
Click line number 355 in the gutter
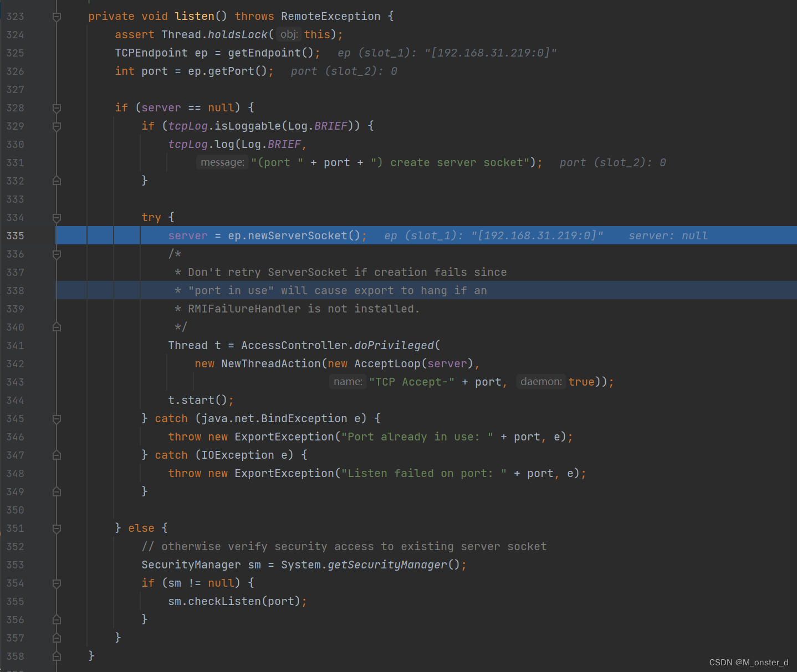[15, 602]
